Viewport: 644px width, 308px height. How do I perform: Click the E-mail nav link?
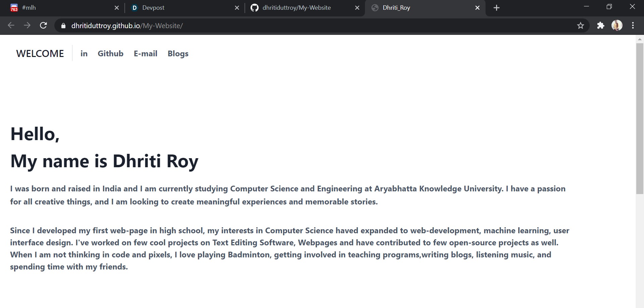(x=145, y=54)
